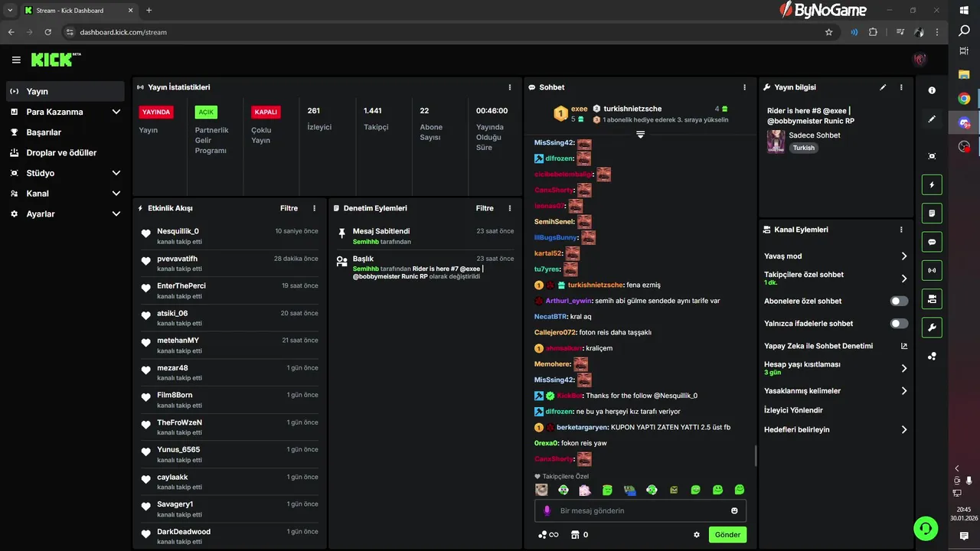Image resolution: width=980 pixels, height=551 pixels.
Task: Click the wrench icon in right toolbar
Action: coord(932,328)
